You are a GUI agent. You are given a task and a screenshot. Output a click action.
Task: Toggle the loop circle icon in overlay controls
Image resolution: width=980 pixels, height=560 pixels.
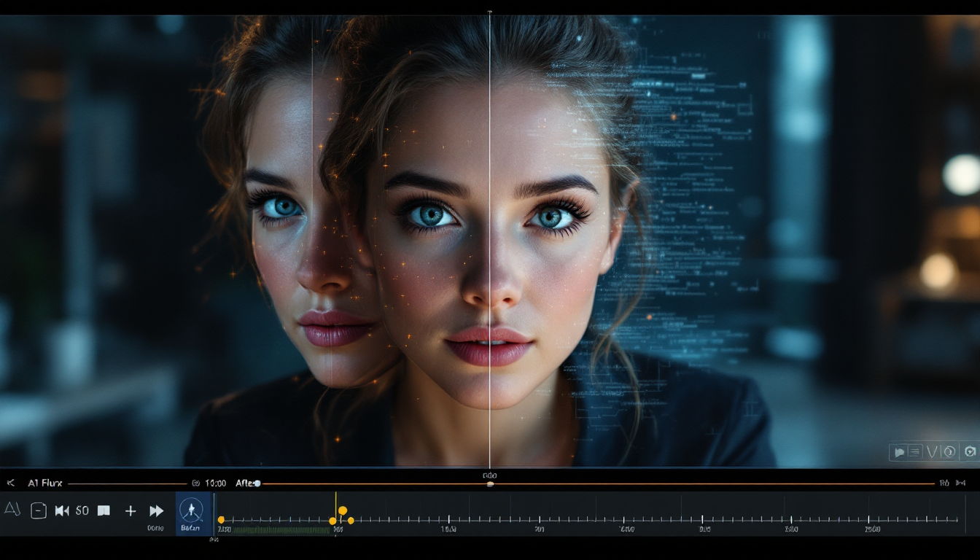950,452
